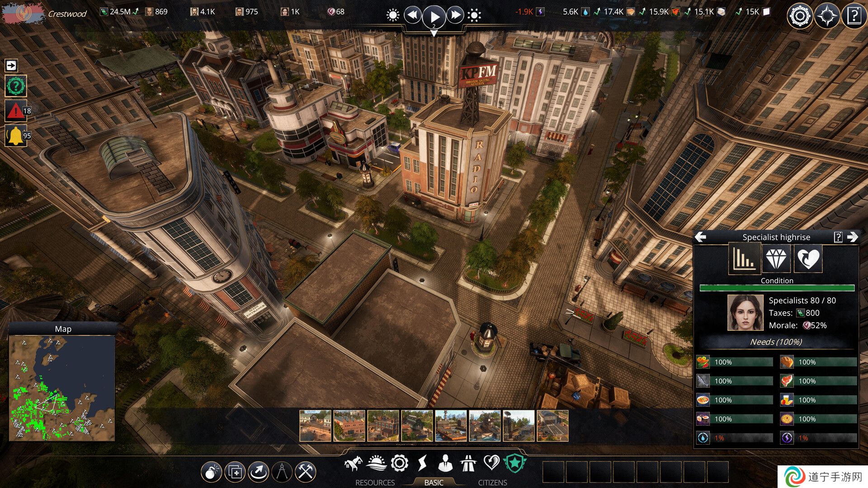Click the 15.9K resource indicator
868x488 pixels.
click(660, 12)
